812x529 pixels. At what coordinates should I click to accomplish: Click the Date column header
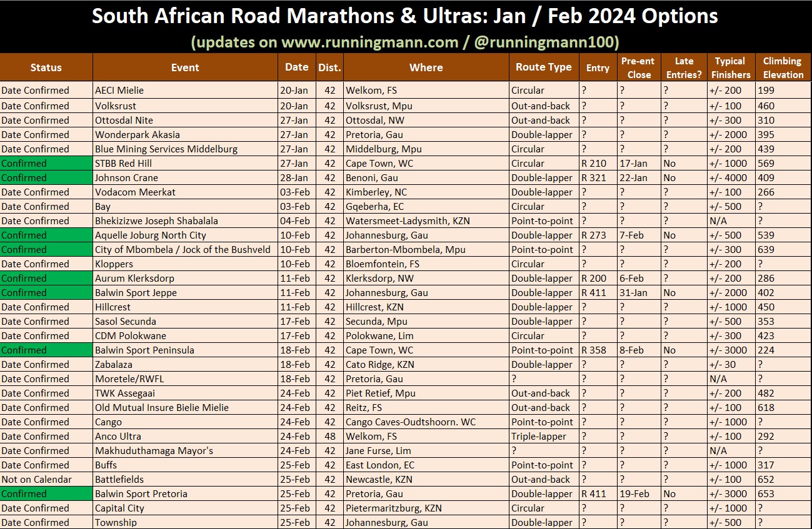297,67
